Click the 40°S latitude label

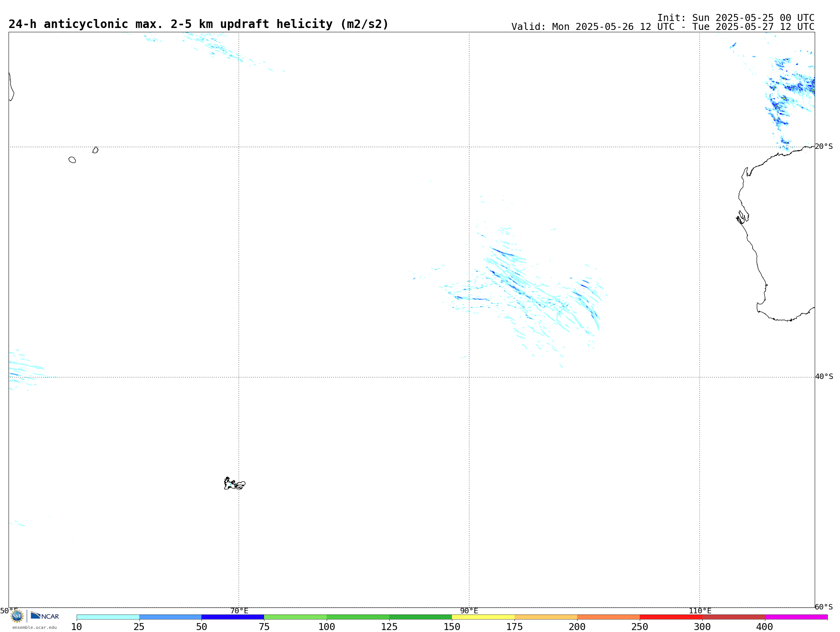[824, 377]
